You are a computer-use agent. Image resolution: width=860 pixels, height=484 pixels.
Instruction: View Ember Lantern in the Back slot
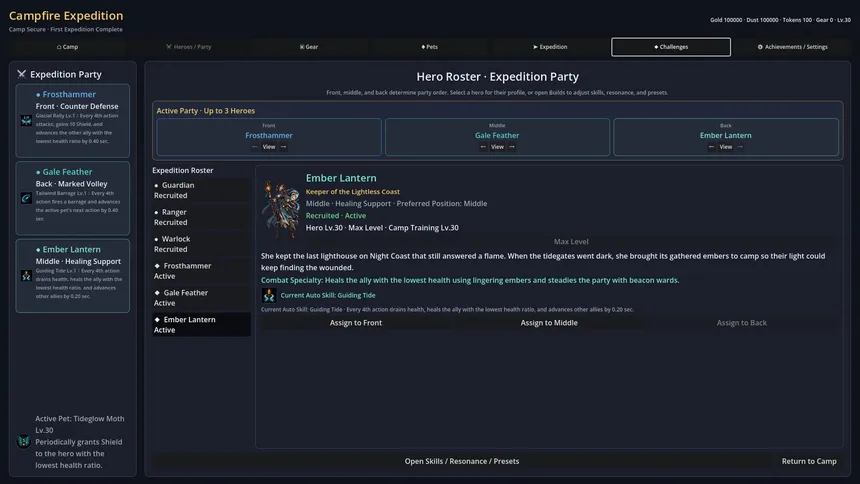click(726, 147)
